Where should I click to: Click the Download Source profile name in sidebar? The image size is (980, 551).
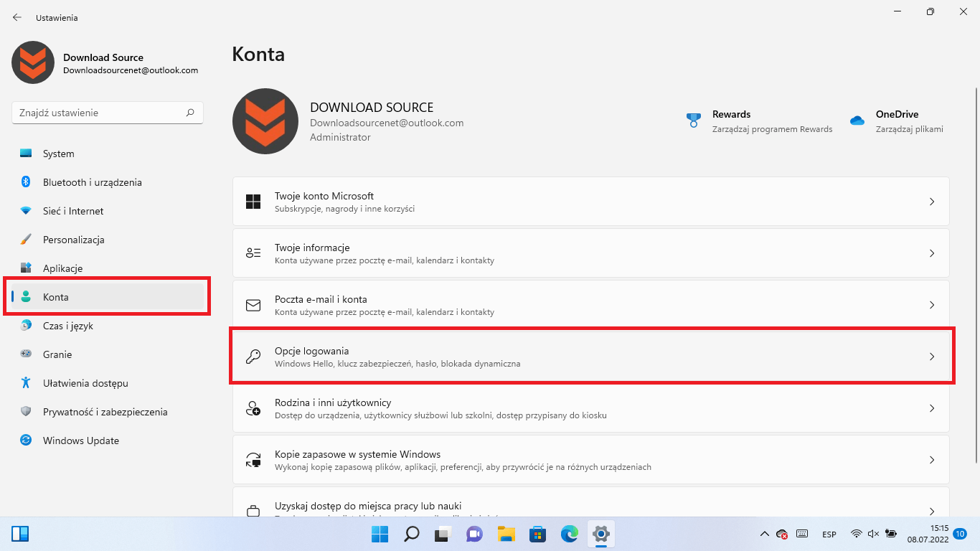(x=103, y=57)
